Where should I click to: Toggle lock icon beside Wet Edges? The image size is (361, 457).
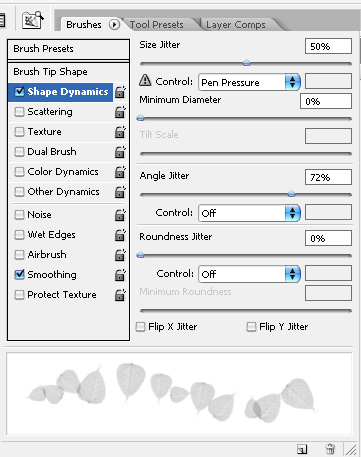120,235
